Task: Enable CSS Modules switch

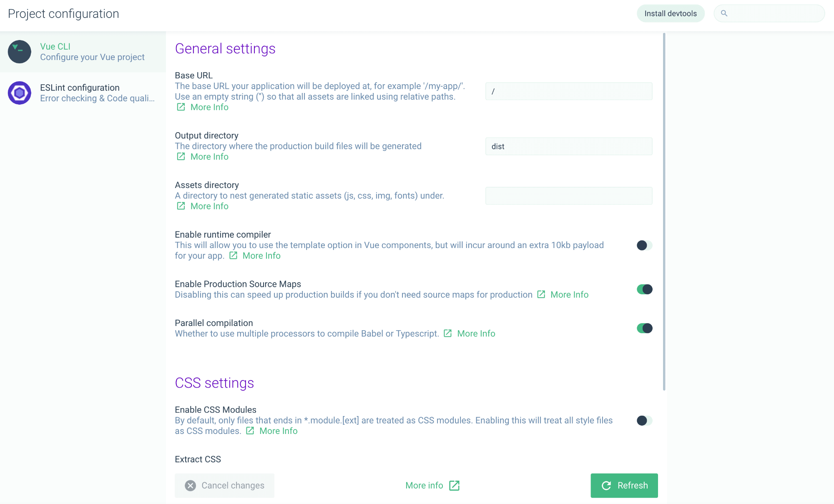Action: click(x=644, y=421)
